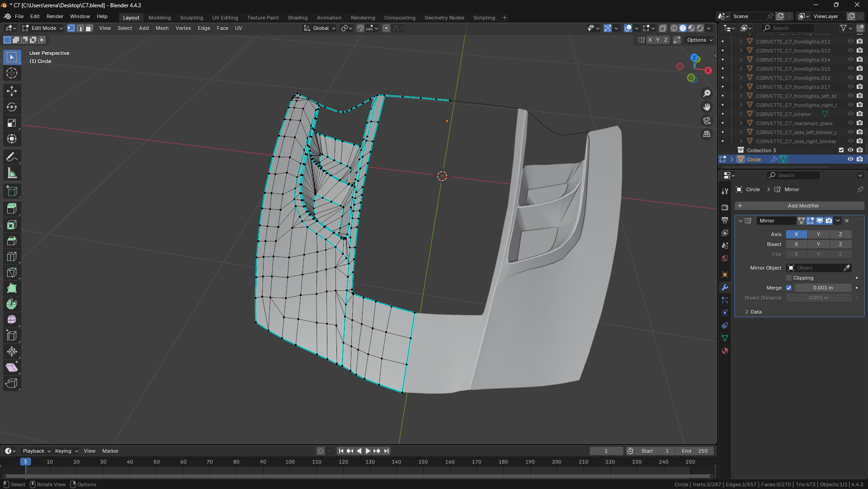Switch to the Sculpting workspace tab
This screenshot has height=489, width=868.
click(191, 18)
